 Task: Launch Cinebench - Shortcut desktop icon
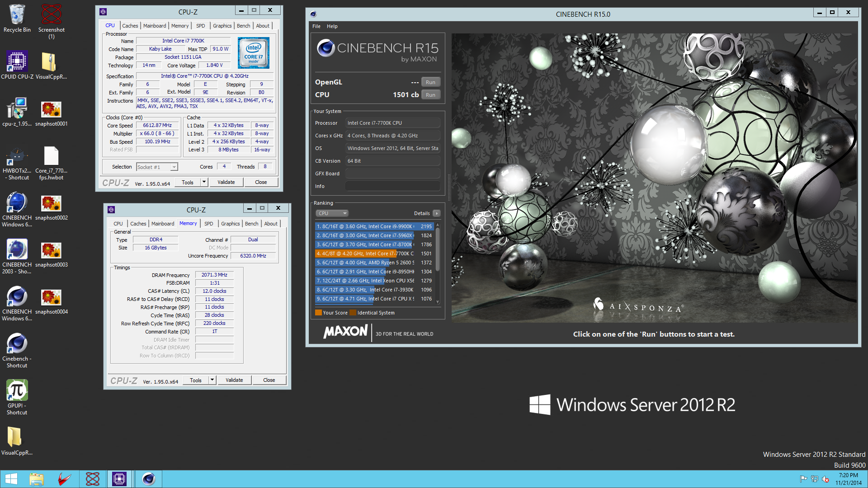17,351
